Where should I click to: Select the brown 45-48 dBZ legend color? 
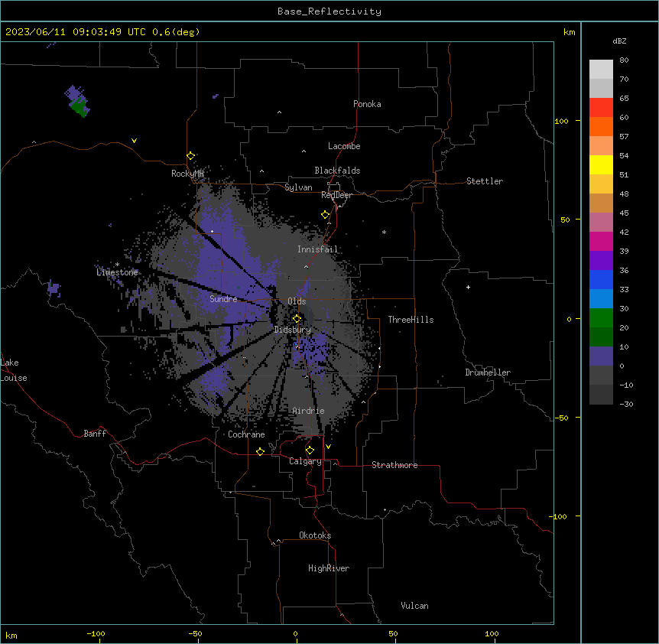tap(601, 203)
